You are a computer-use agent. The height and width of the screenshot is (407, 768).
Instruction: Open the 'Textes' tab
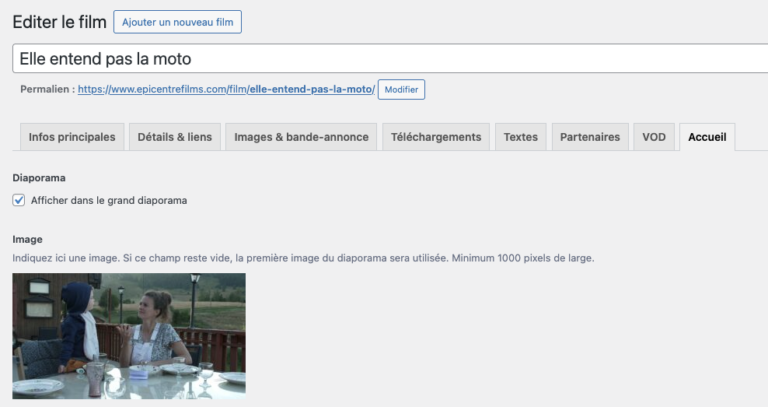tap(520, 137)
